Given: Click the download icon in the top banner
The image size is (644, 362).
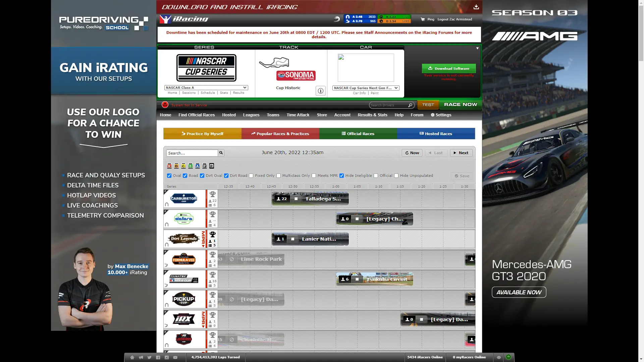Looking at the screenshot, I should 476,7.
